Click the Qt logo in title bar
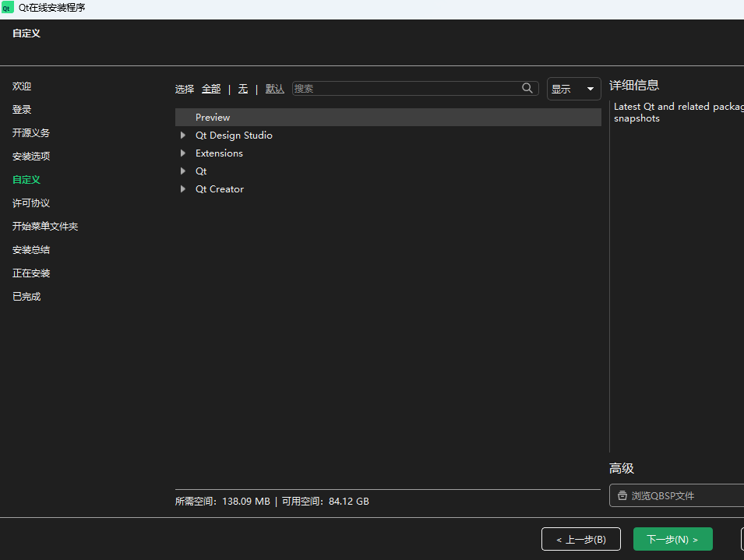Screen dimensions: 744x560 tap(7, 8)
